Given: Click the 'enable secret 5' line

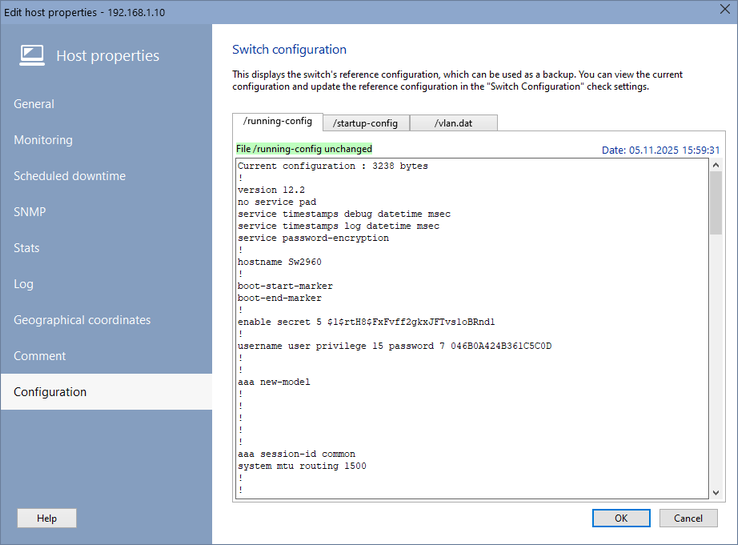Looking at the screenshot, I should click(366, 322).
